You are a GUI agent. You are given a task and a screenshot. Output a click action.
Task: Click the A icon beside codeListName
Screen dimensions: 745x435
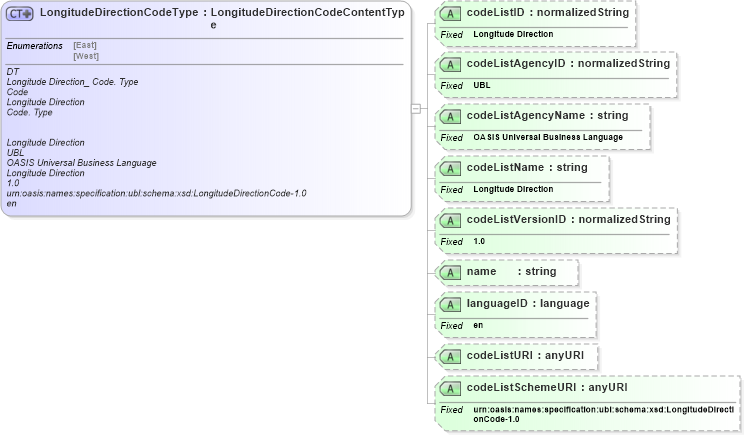[450, 169]
